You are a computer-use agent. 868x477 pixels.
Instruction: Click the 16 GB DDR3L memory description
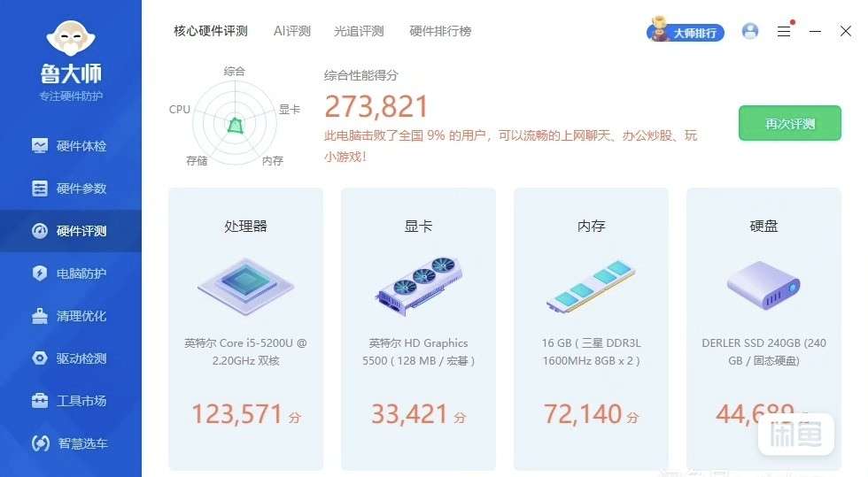pyautogui.click(x=592, y=352)
